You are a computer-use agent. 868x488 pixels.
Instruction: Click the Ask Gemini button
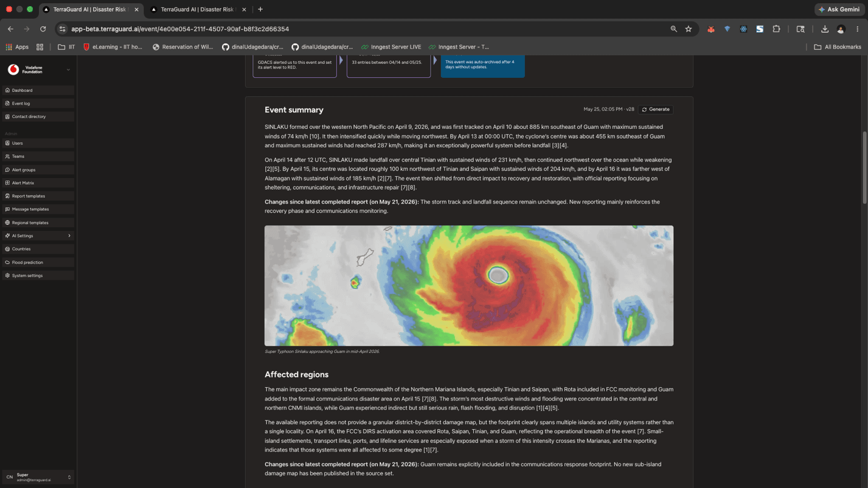[x=839, y=9]
